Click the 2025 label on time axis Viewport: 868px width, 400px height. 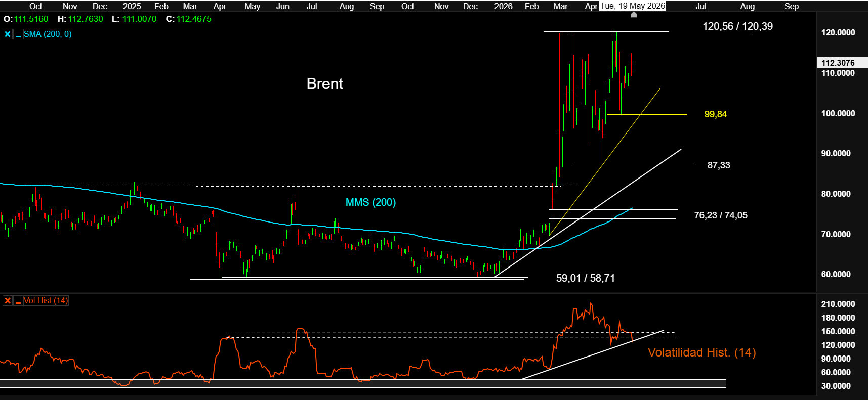[132, 6]
